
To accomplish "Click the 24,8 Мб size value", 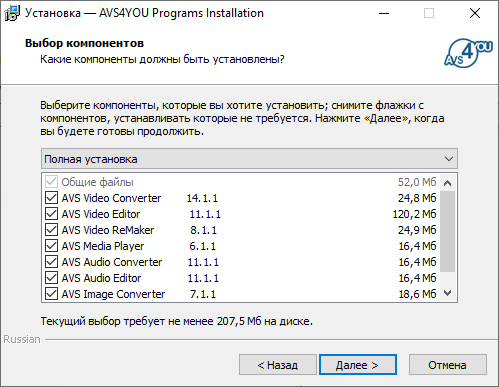I will 417,198.
